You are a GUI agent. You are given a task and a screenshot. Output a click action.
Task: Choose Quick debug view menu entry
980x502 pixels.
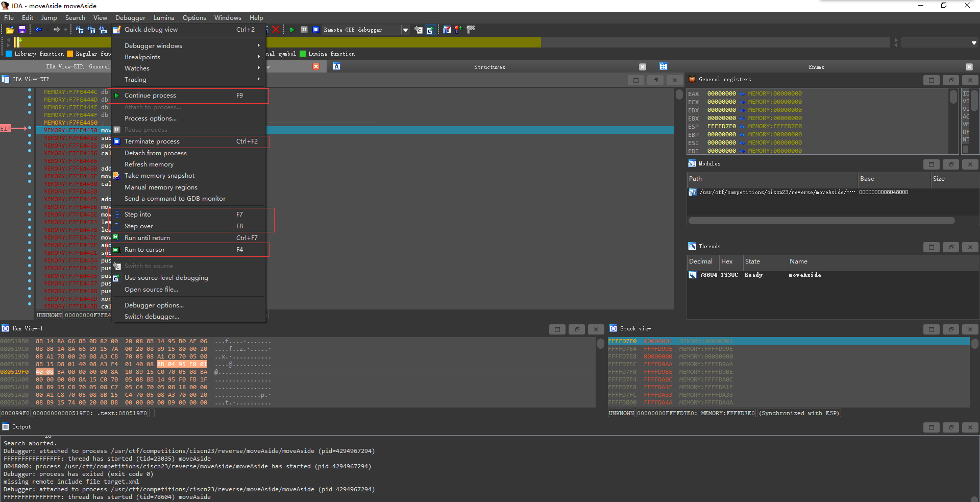189,30
